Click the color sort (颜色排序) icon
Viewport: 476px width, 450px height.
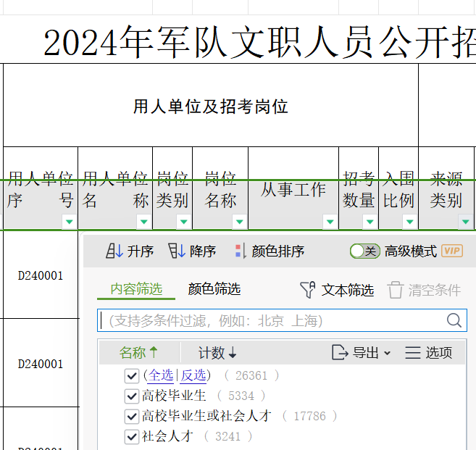point(241,251)
